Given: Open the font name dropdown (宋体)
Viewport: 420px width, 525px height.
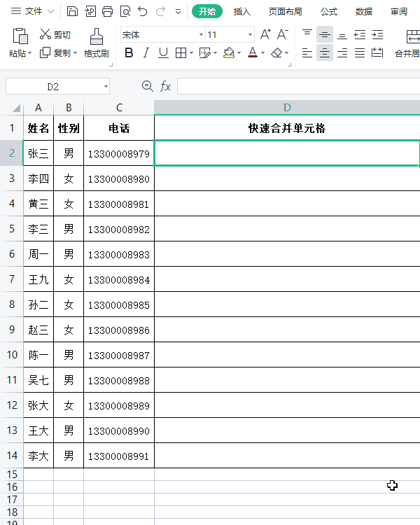Looking at the screenshot, I should tap(201, 35).
